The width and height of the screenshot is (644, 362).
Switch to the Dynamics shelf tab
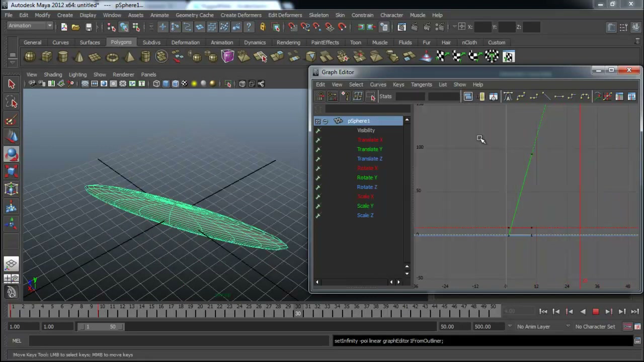pyautogui.click(x=255, y=42)
